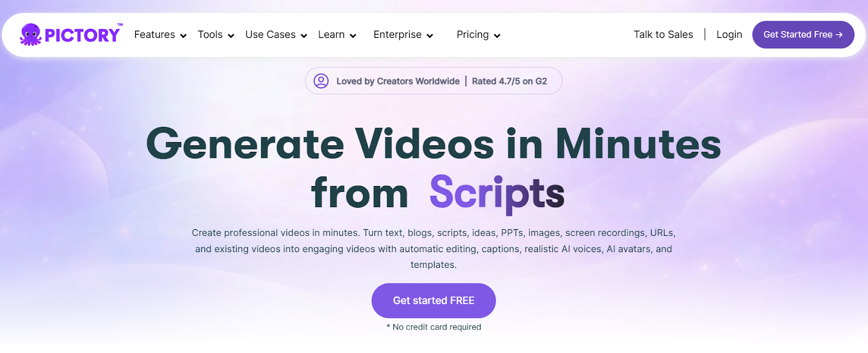Click the Pictory octopus logo icon
The height and width of the screenshot is (353, 868).
coord(30,35)
